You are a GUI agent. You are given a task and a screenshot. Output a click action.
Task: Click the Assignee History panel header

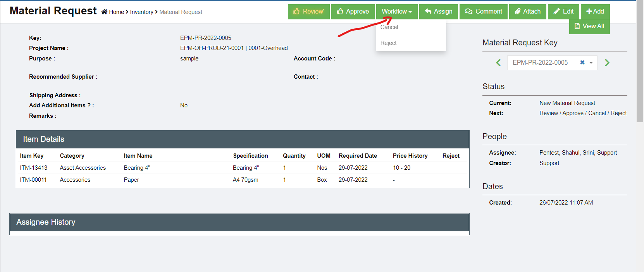click(239, 222)
